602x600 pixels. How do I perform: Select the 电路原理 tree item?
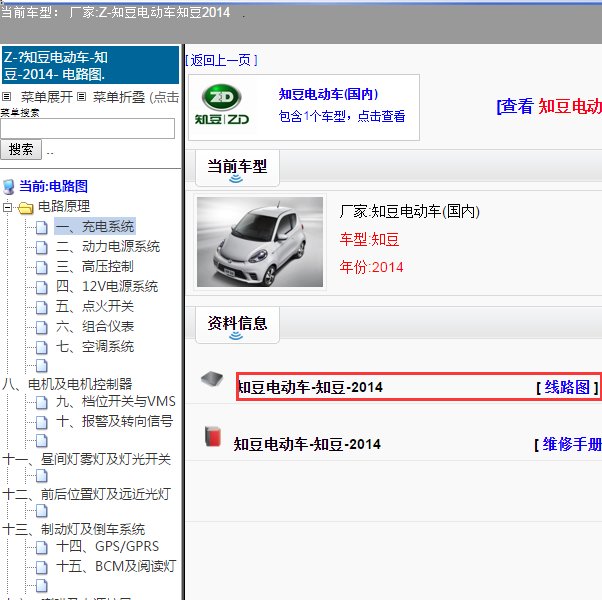(64, 206)
